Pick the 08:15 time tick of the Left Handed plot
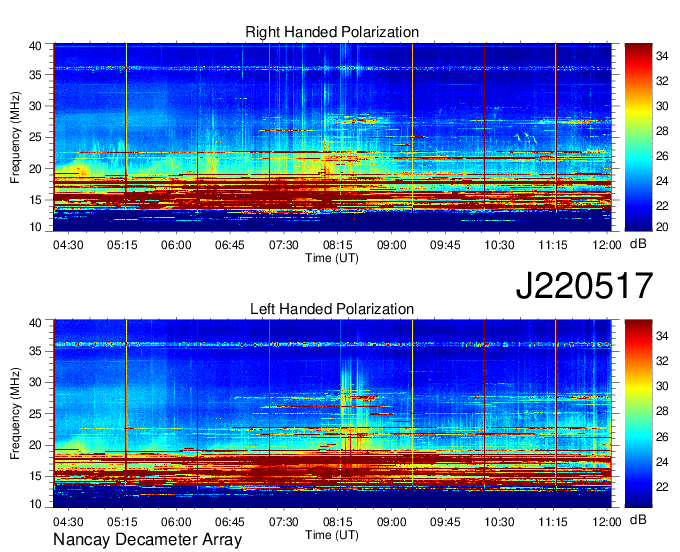This screenshot has height=552, width=680. [337, 522]
